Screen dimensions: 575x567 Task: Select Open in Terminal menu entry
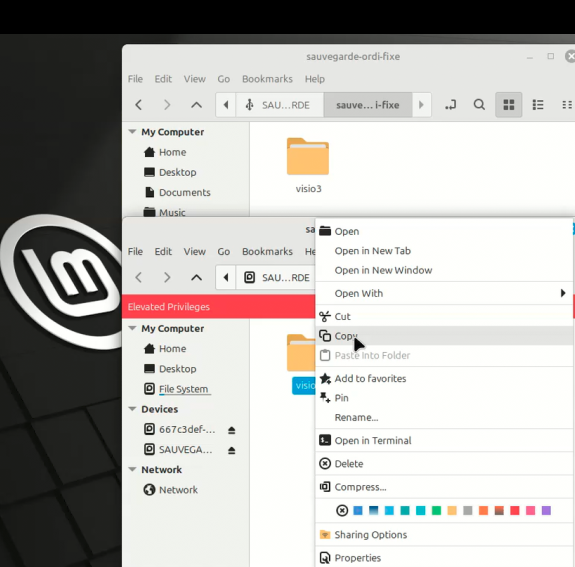click(x=444, y=440)
